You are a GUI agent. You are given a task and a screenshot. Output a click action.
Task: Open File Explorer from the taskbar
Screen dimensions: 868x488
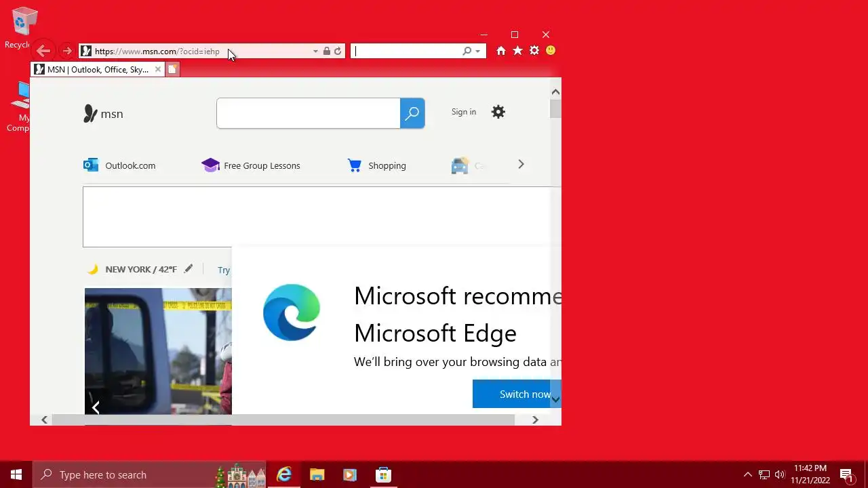point(317,475)
